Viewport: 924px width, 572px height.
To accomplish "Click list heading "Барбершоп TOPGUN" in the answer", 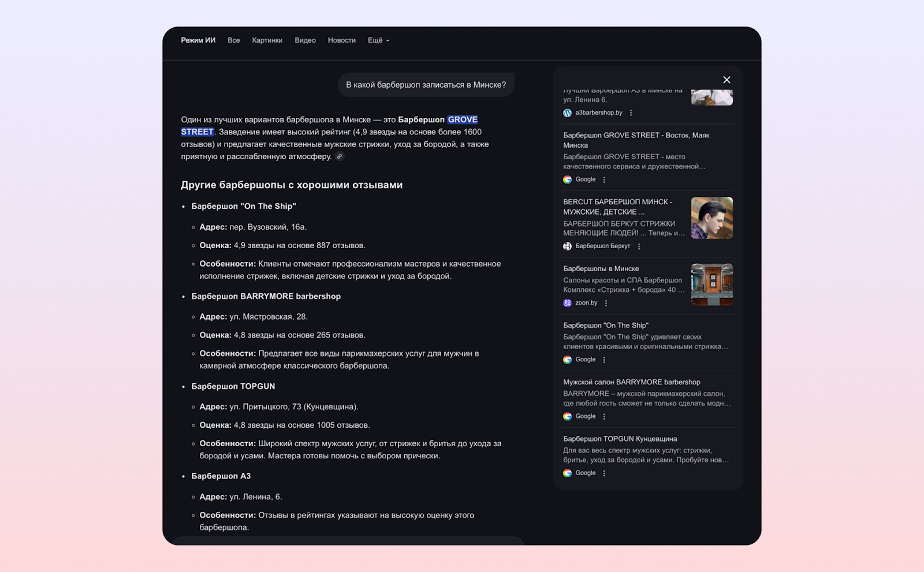I will [233, 386].
